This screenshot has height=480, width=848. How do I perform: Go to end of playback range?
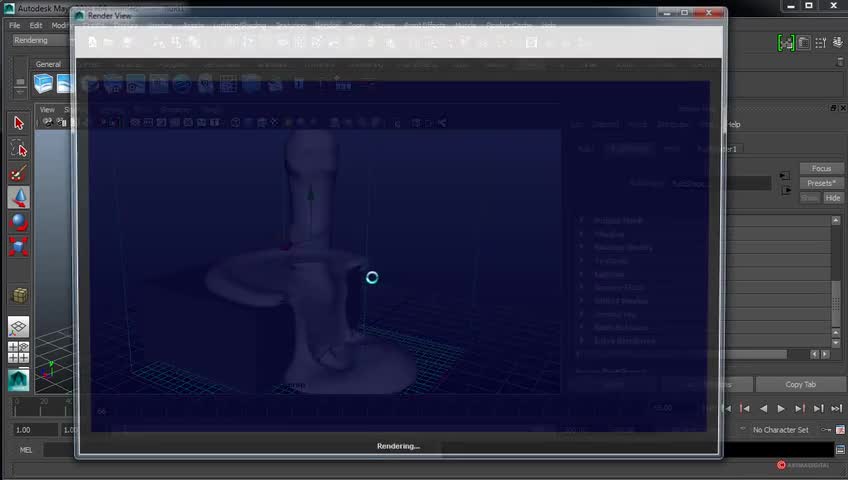coord(837,409)
